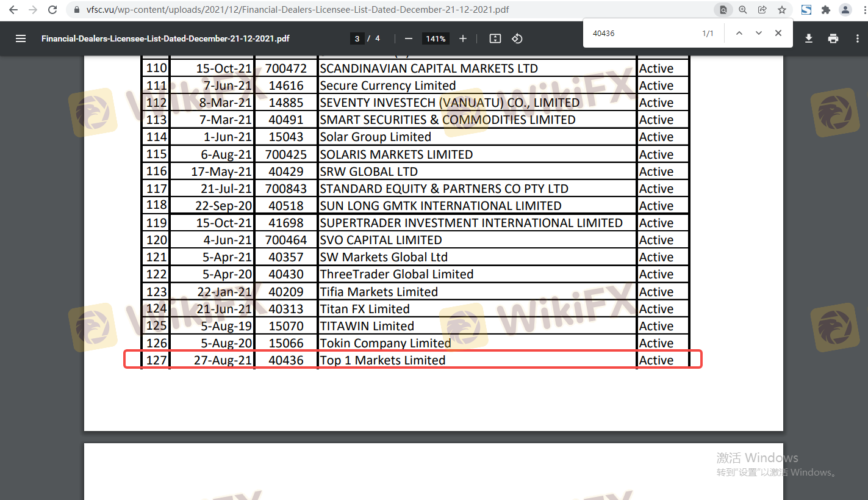The image size is (868, 500).
Task: Click the find box containing 40436
Action: coord(640,34)
